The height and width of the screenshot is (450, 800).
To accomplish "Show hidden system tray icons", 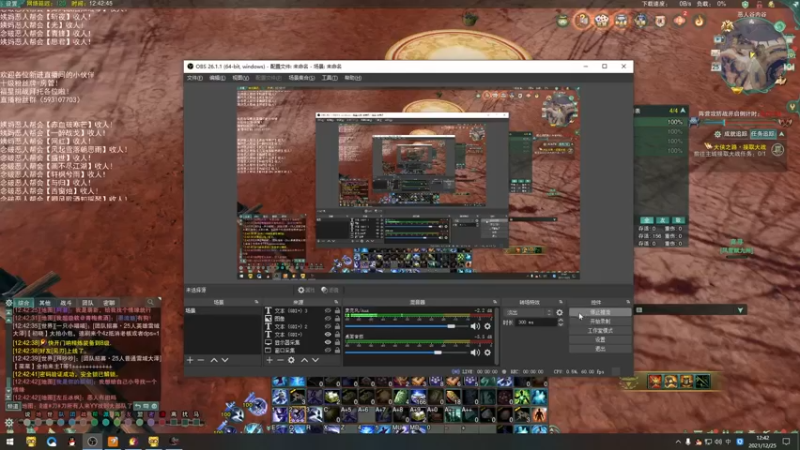I will (678, 442).
